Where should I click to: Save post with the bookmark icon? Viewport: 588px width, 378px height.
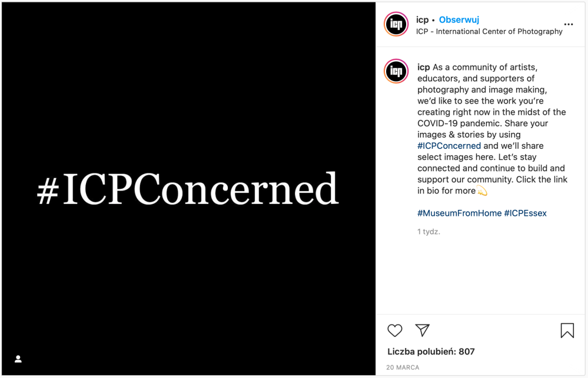(x=567, y=330)
